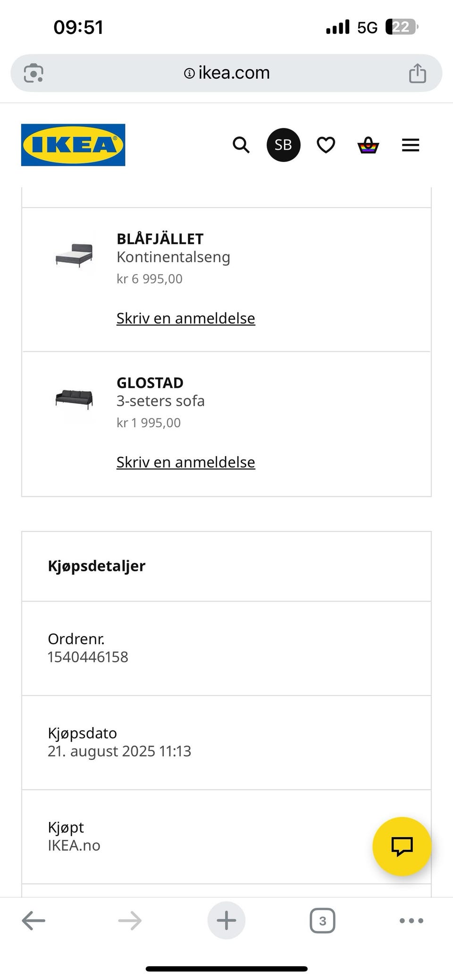Screen dimensions: 453x980
Task: Write a review for BLÅFJÄLLET Kontinentalseng
Action: (185, 318)
